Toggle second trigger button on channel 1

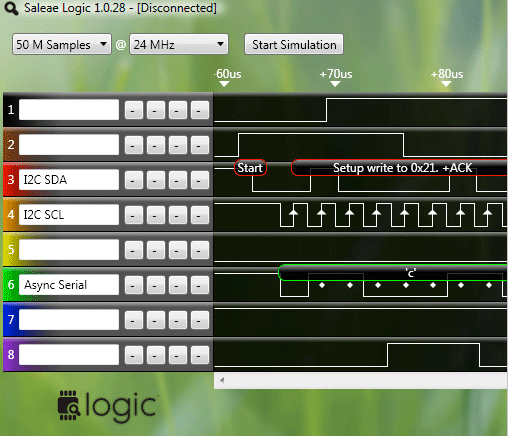tap(156, 110)
